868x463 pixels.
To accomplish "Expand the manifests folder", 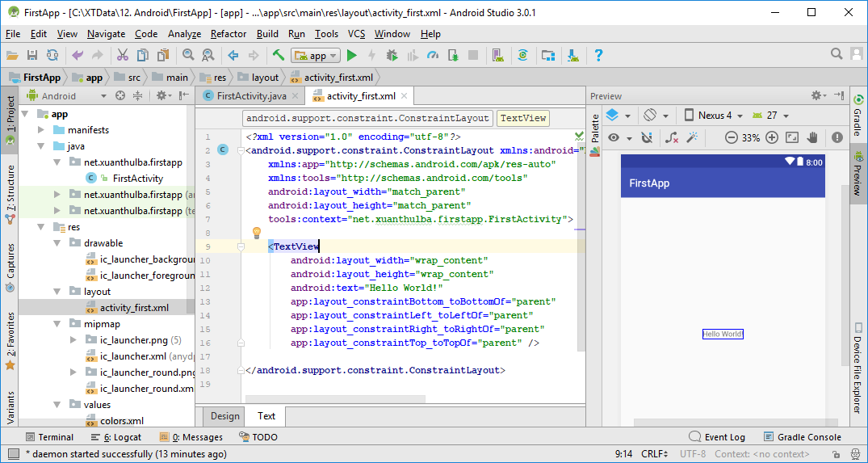I will coord(41,130).
